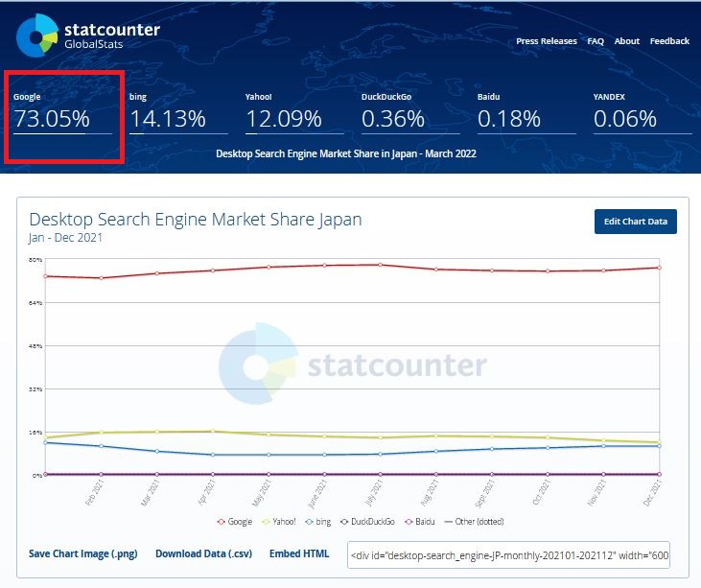Click the bing data point for Apr 2021

213,455
